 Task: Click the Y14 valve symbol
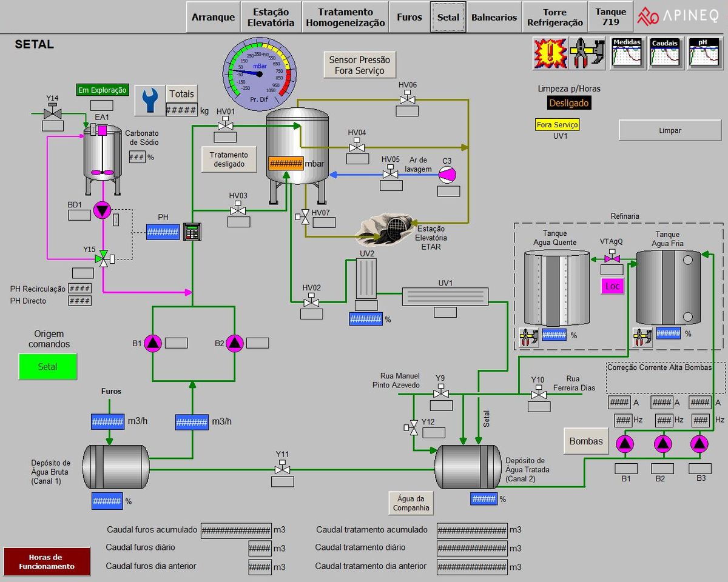pyautogui.click(x=53, y=112)
